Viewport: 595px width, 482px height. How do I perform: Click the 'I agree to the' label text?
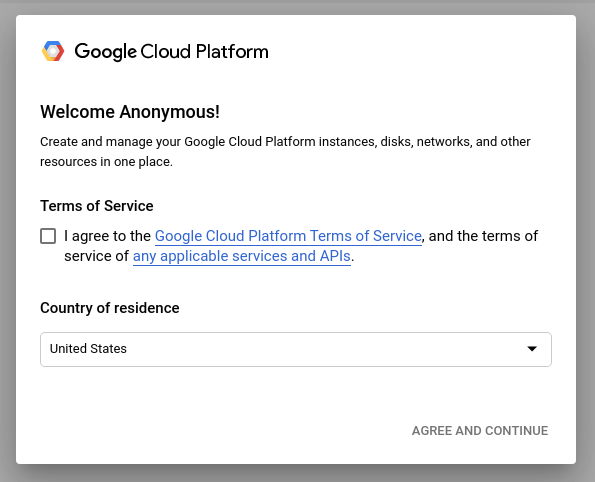107,236
